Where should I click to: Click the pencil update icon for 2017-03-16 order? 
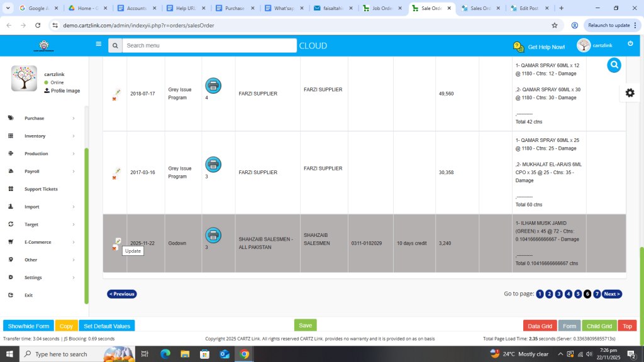117,171
